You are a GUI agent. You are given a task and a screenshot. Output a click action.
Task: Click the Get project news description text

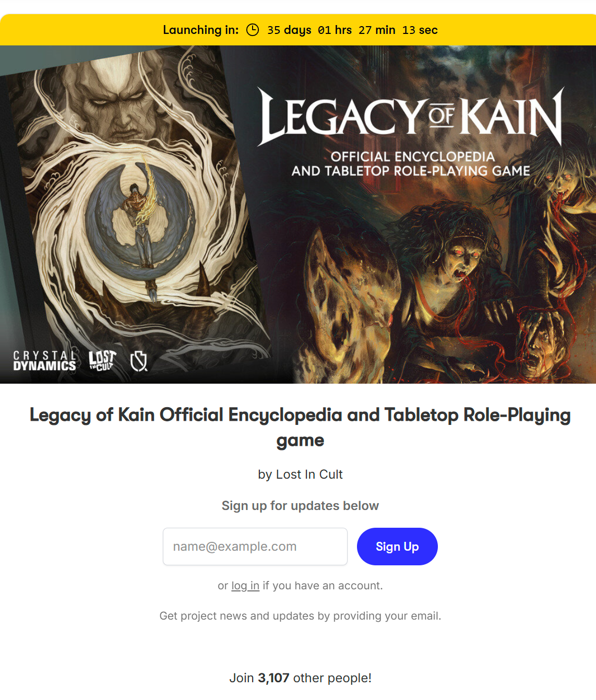[300, 616]
